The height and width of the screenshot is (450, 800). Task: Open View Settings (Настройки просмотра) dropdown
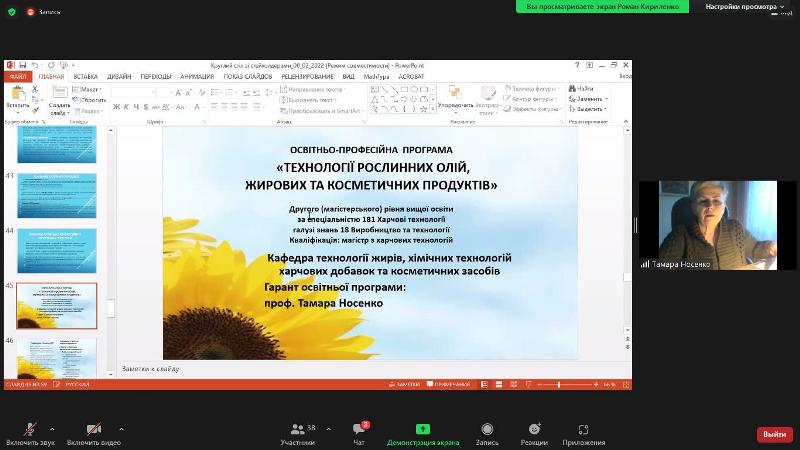pyautogui.click(x=745, y=7)
